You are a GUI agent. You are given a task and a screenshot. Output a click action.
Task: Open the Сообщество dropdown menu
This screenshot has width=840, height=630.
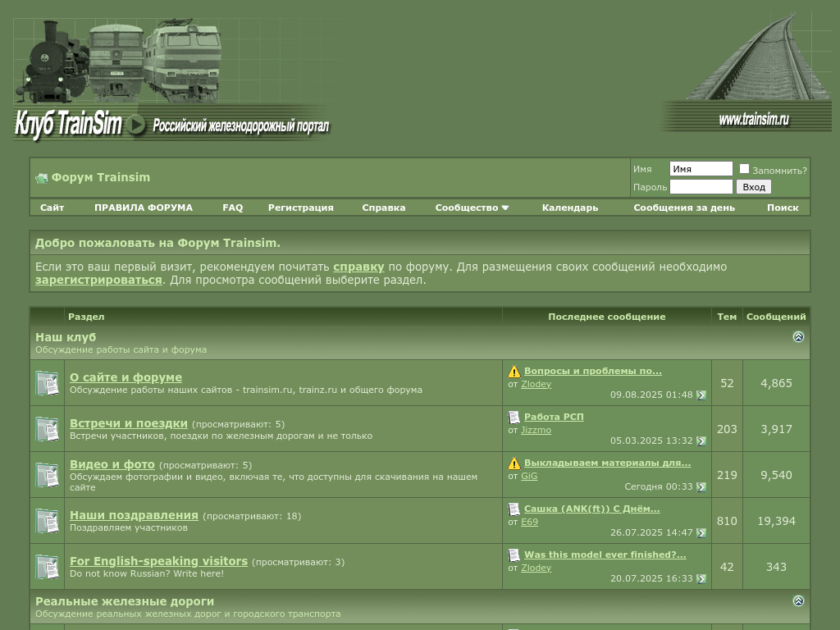click(x=472, y=208)
